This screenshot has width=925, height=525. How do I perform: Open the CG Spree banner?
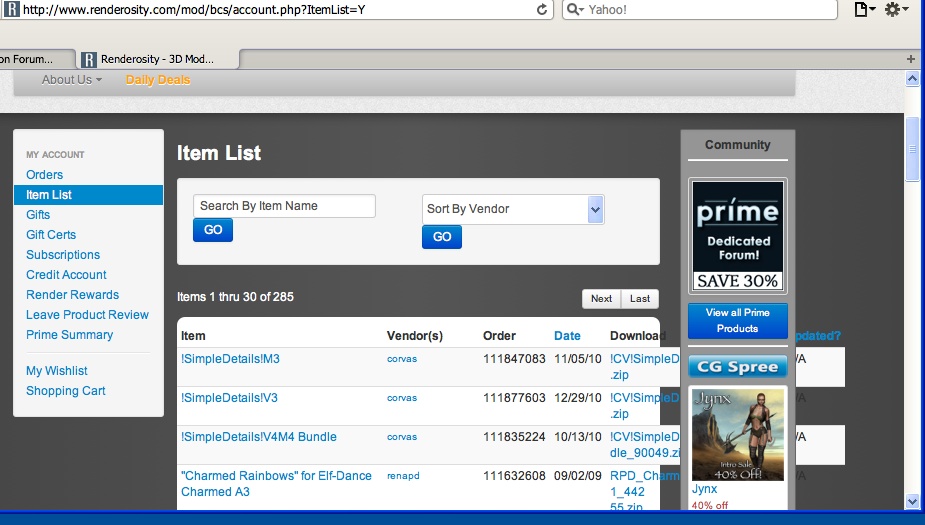coord(737,367)
